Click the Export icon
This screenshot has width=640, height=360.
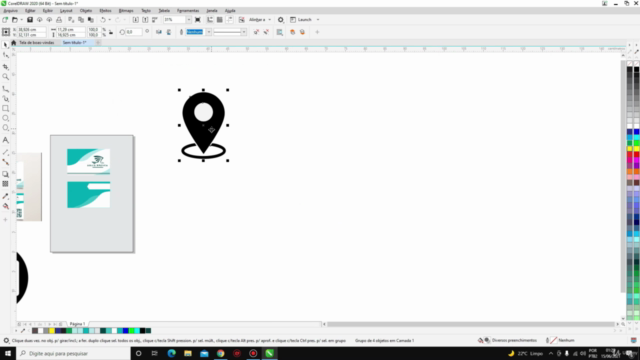145,20
